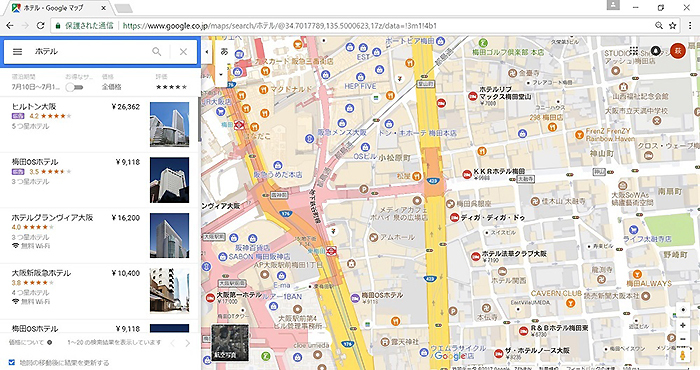Go to next page of search results
Screen dimensions: 700x370
(188, 343)
